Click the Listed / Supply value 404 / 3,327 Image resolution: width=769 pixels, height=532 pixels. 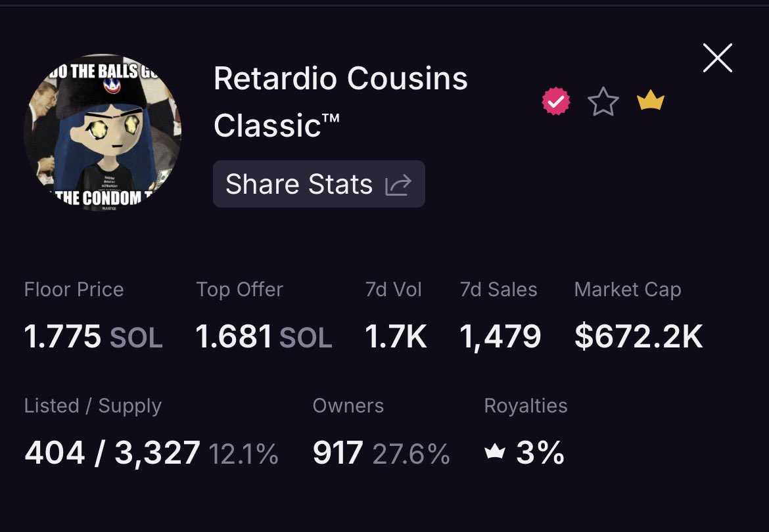112,453
